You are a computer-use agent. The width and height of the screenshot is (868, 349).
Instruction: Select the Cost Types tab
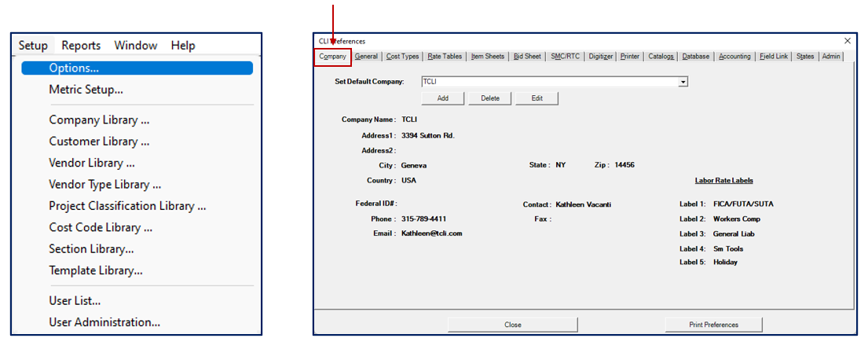pos(403,57)
